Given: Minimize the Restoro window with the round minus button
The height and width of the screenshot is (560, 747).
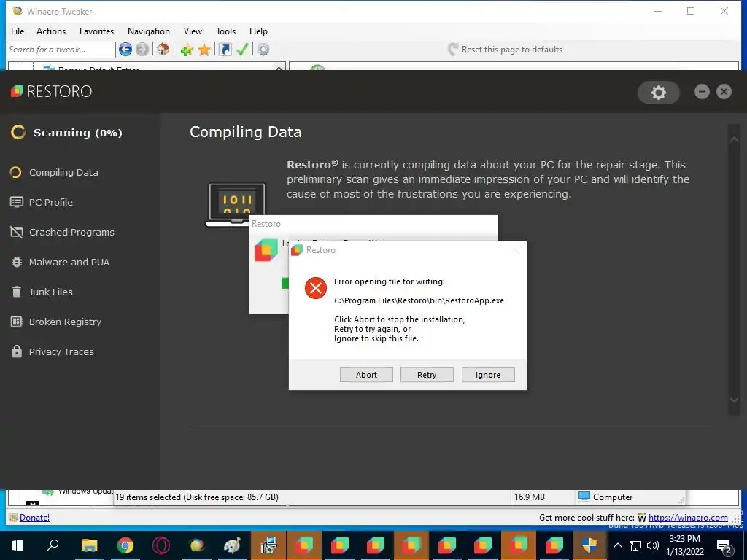Looking at the screenshot, I should pyautogui.click(x=702, y=91).
